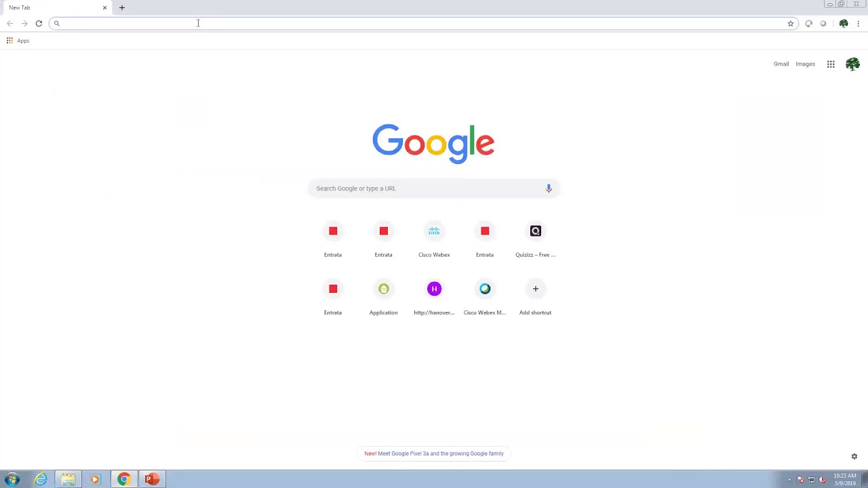This screenshot has width=868, height=488.
Task: Open the Chrome three-dot menu
Action: click(x=858, y=24)
